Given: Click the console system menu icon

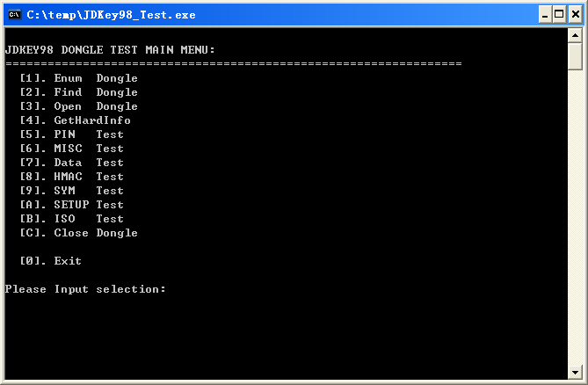Looking at the screenshot, I should point(15,14).
